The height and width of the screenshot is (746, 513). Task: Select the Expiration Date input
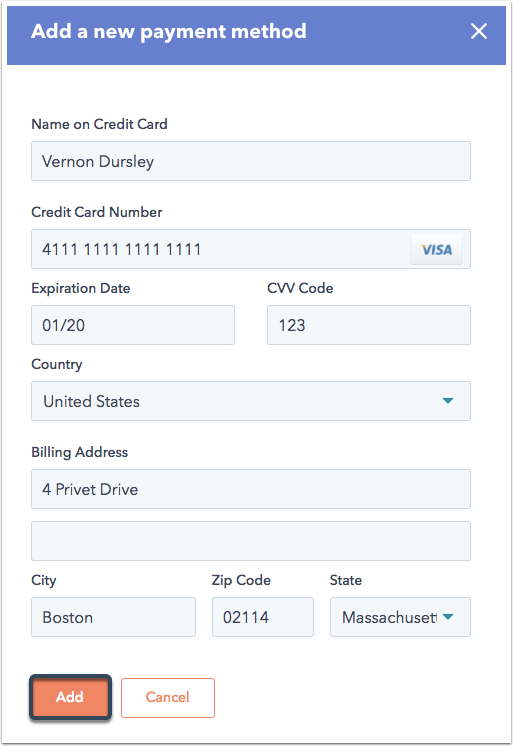point(133,325)
